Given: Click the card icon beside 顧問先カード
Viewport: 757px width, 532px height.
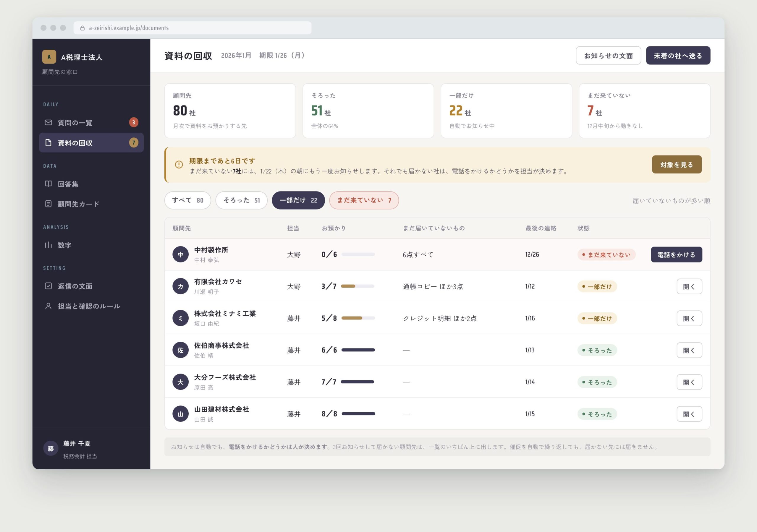Looking at the screenshot, I should tap(48, 204).
